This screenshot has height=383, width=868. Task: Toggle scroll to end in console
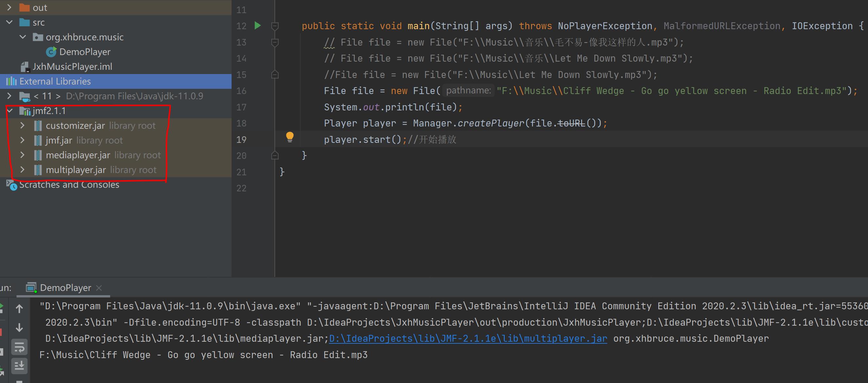click(x=19, y=366)
